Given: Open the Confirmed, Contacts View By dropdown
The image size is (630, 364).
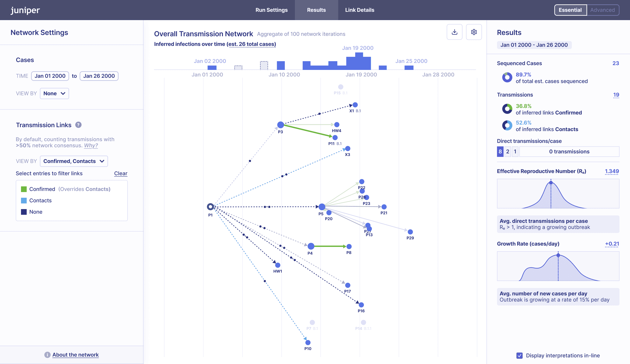Looking at the screenshot, I should [74, 161].
